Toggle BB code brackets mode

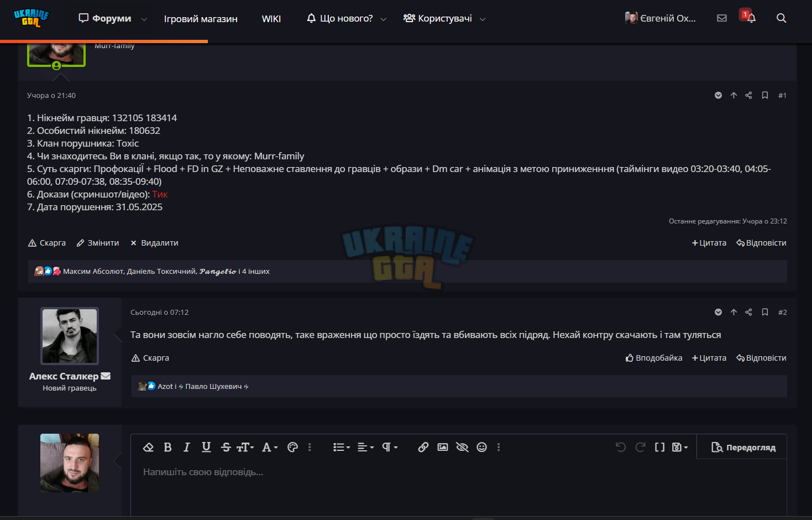point(659,447)
